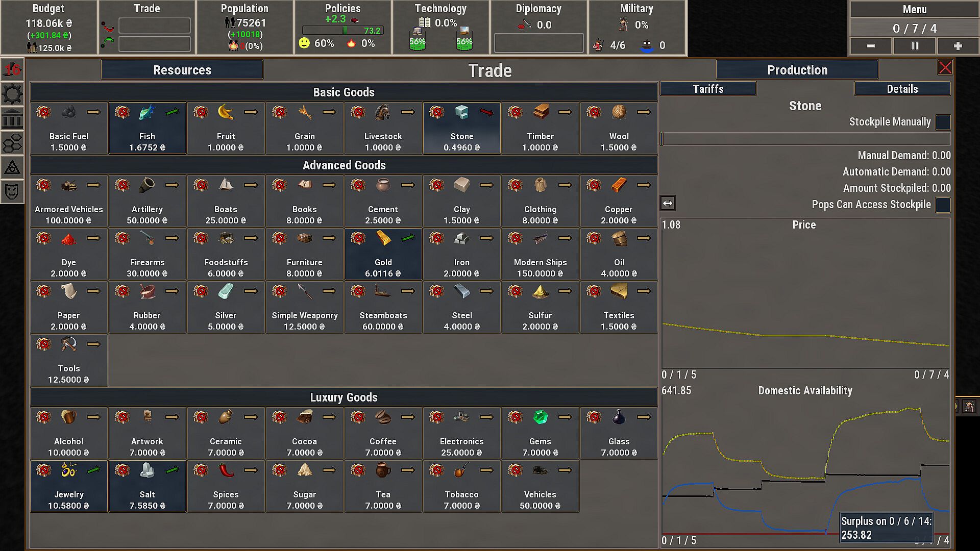Click the theater mask sidebar icon

pos(12,191)
